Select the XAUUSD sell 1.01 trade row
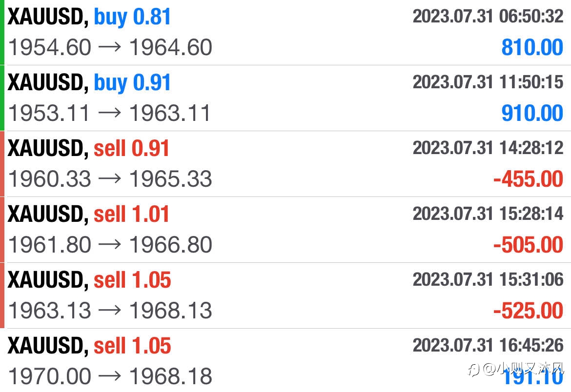Viewport: 571px width, 392px height. (285, 230)
